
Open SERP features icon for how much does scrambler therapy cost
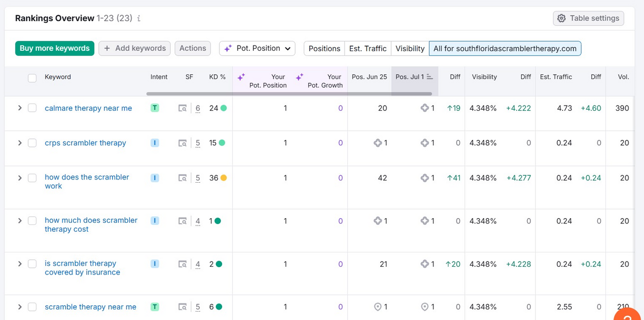182,221
